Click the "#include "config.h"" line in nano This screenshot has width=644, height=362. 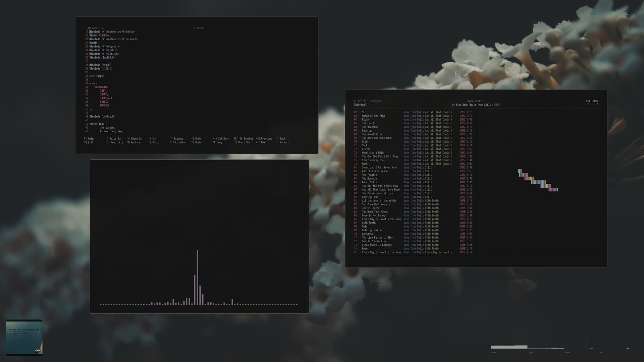(x=102, y=117)
